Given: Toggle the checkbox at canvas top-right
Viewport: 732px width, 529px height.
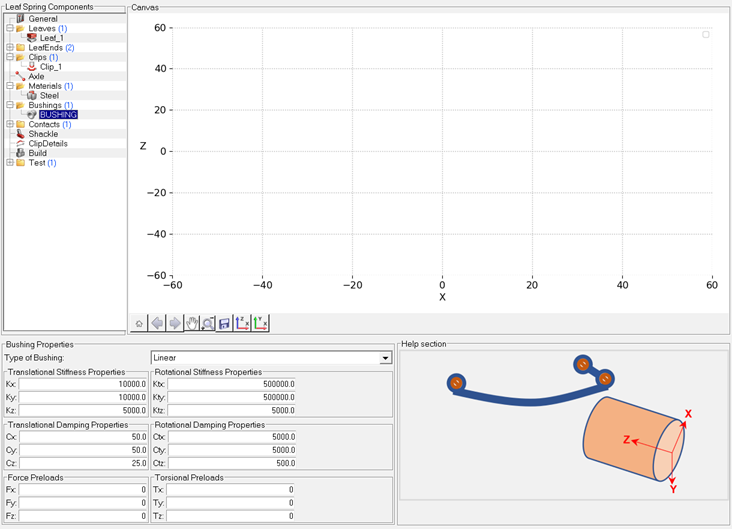Looking at the screenshot, I should click(x=705, y=35).
